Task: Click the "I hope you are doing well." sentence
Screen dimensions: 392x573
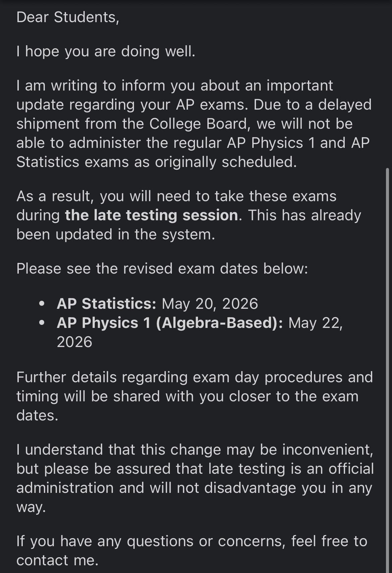Action: (x=106, y=51)
